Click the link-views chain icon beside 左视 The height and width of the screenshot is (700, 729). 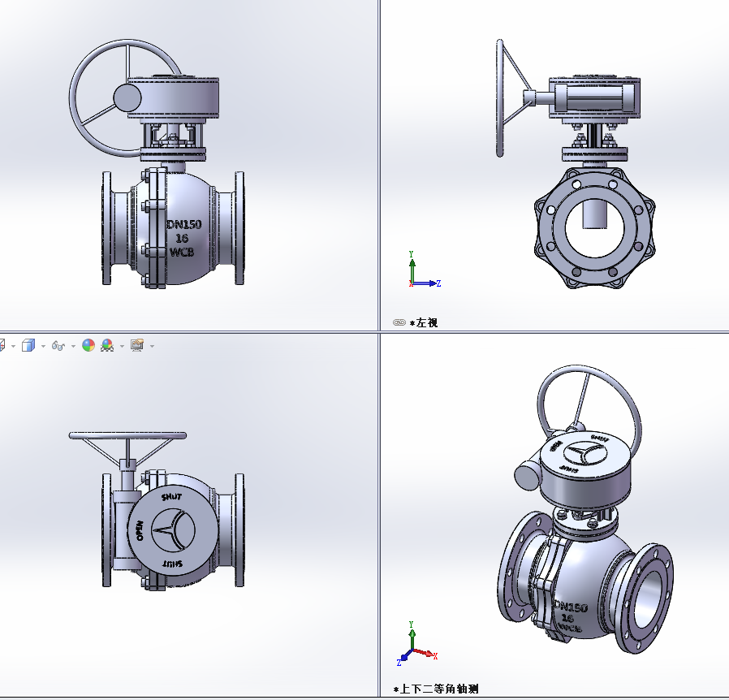pyautogui.click(x=399, y=322)
